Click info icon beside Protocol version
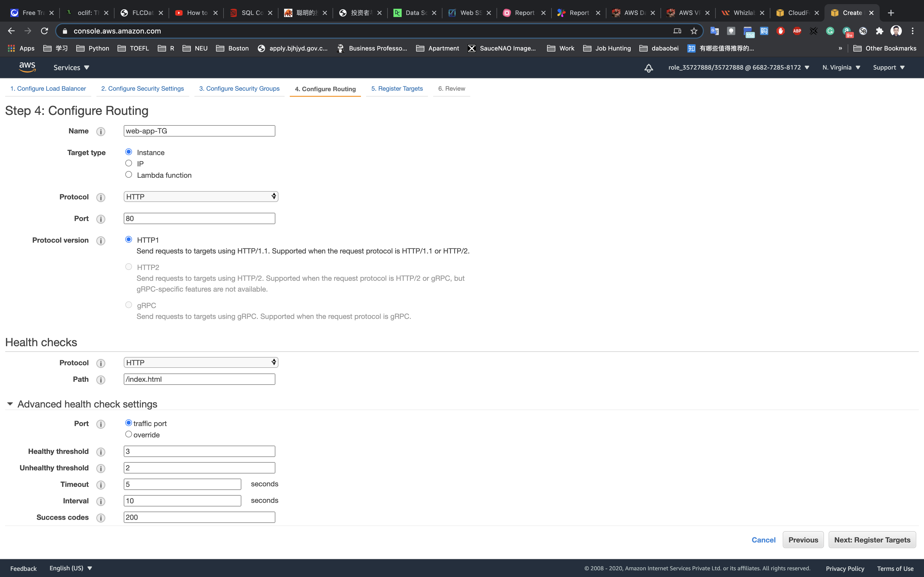 (x=101, y=241)
